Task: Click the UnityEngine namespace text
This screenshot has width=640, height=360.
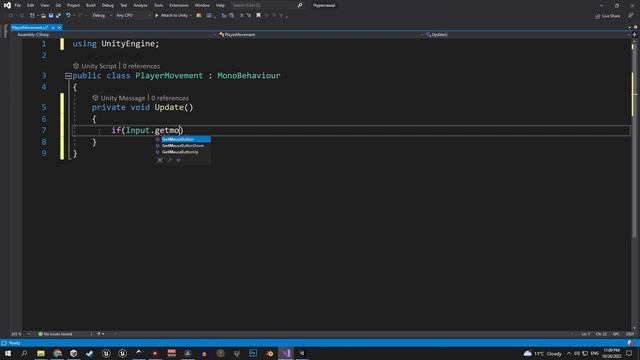Action: pyautogui.click(x=128, y=44)
